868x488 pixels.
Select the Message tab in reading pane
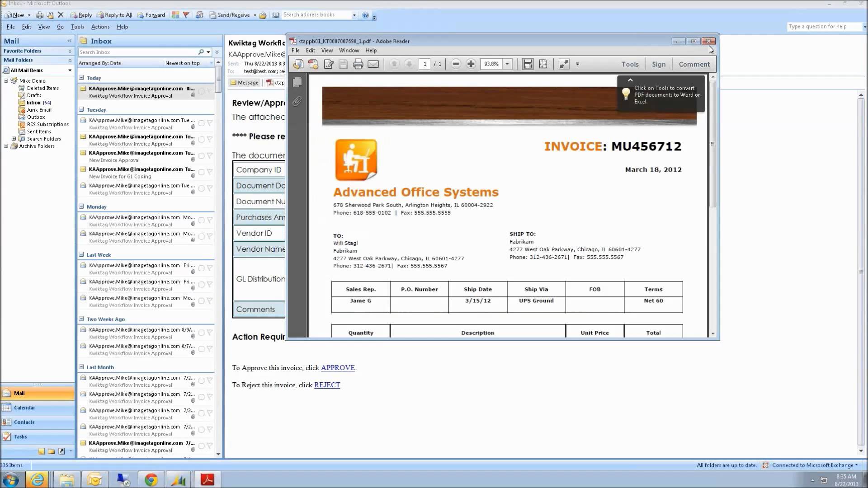[245, 83]
